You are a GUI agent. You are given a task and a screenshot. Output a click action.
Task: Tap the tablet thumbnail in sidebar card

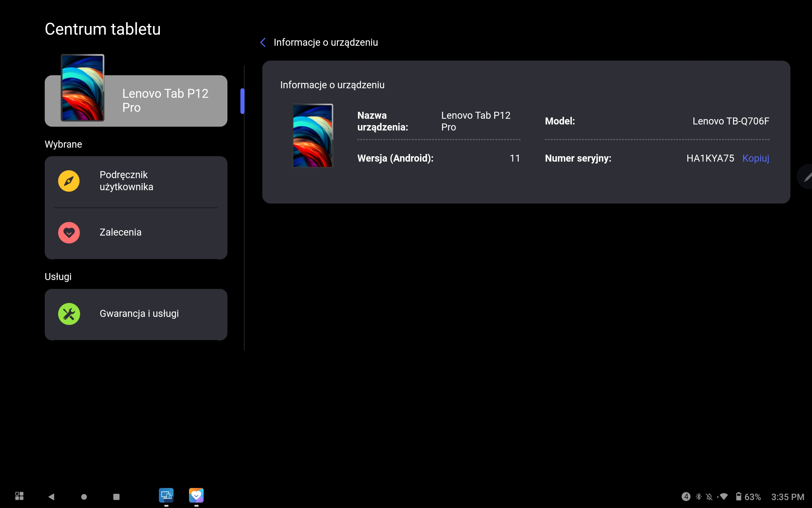point(82,88)
